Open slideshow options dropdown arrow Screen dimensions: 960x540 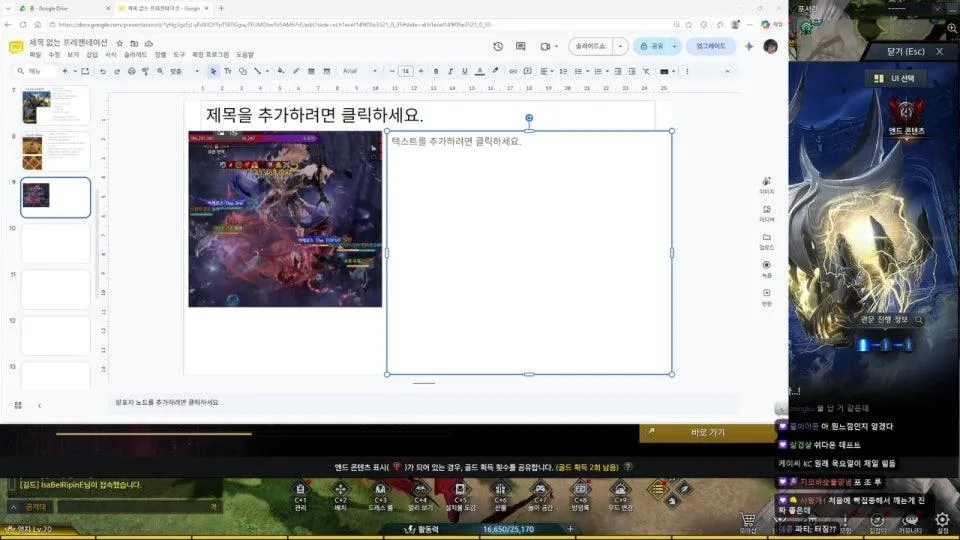click(620, 47)
